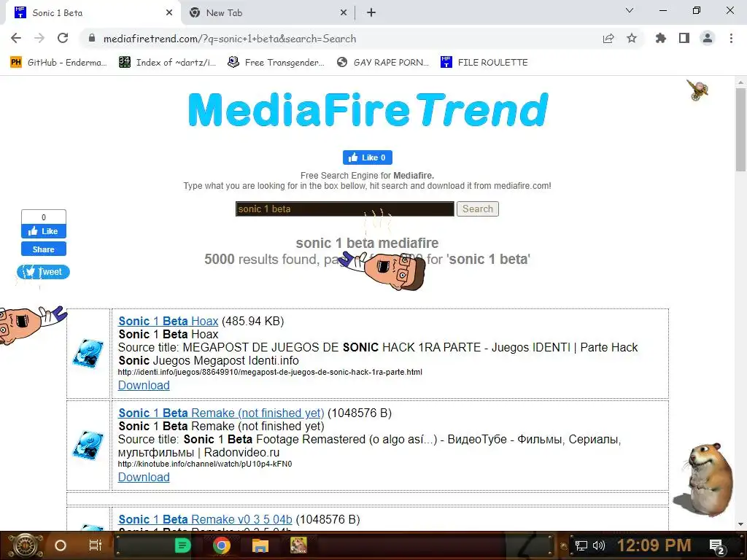Click the kinotube.info source URL text
747x560 pixels.
(205, 464)
